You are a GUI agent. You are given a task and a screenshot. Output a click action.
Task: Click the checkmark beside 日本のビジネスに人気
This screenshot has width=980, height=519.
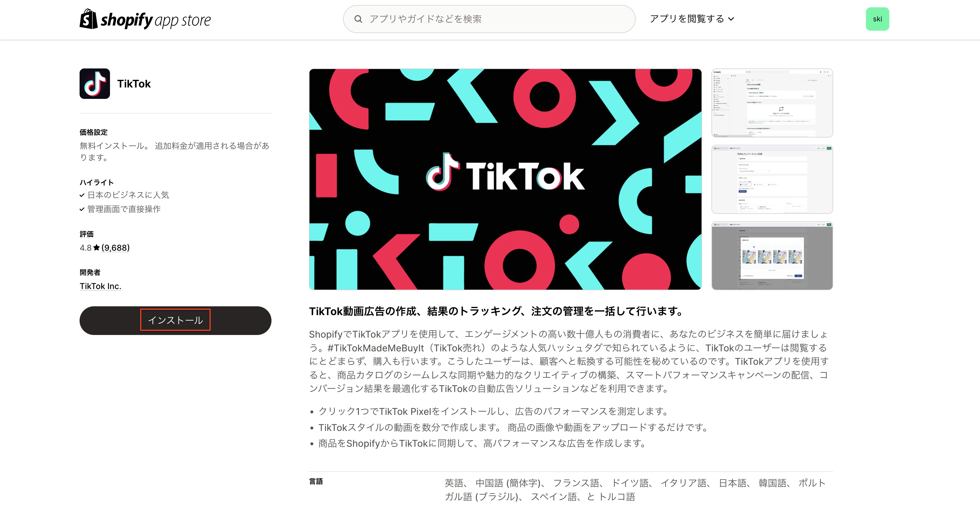pos(82,195)
